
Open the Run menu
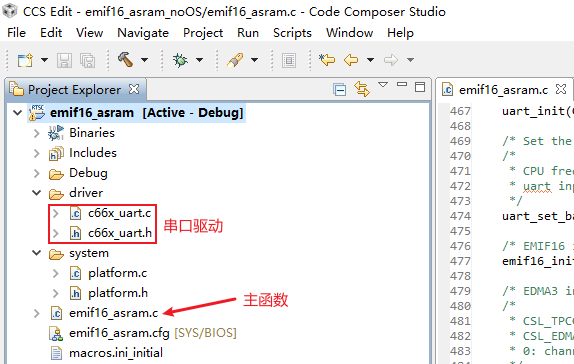[x=248, y=33]
